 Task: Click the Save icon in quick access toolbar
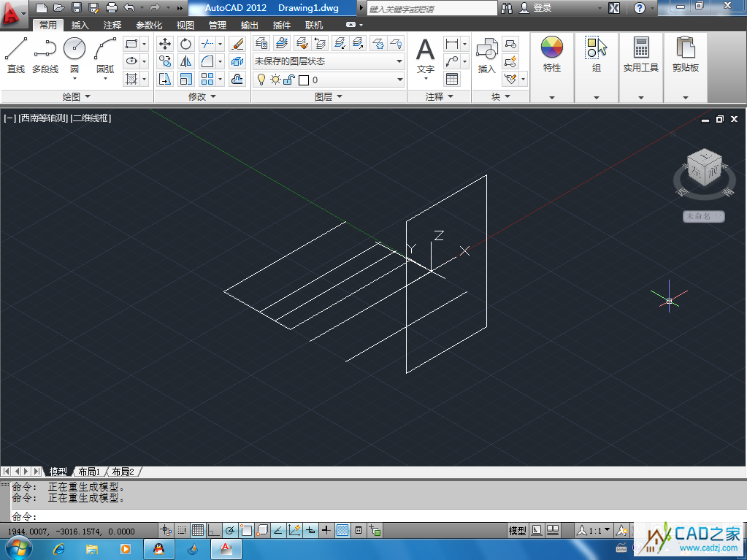click(77, 8)
